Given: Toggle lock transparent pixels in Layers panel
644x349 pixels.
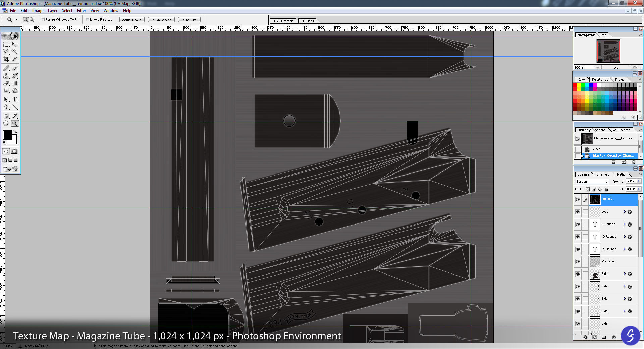Looking at the screenshot, I should [588, 189].
